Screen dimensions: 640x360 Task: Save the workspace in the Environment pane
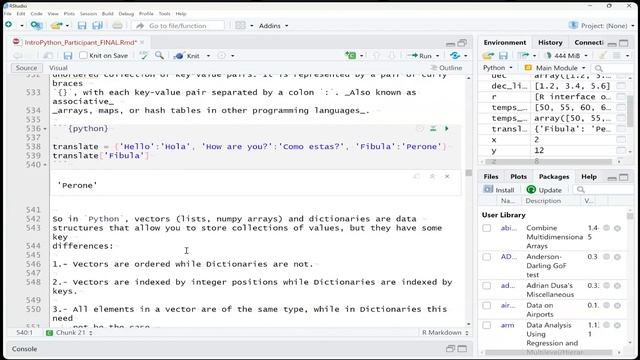[503, 56]
